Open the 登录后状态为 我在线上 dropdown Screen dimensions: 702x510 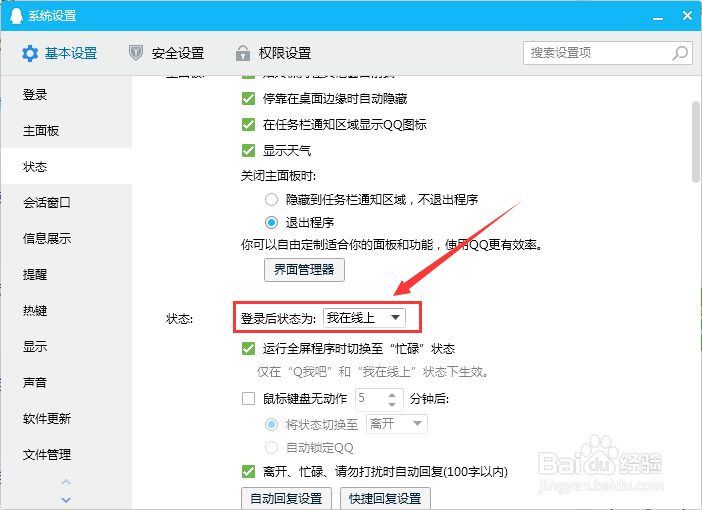click(364, 317)
